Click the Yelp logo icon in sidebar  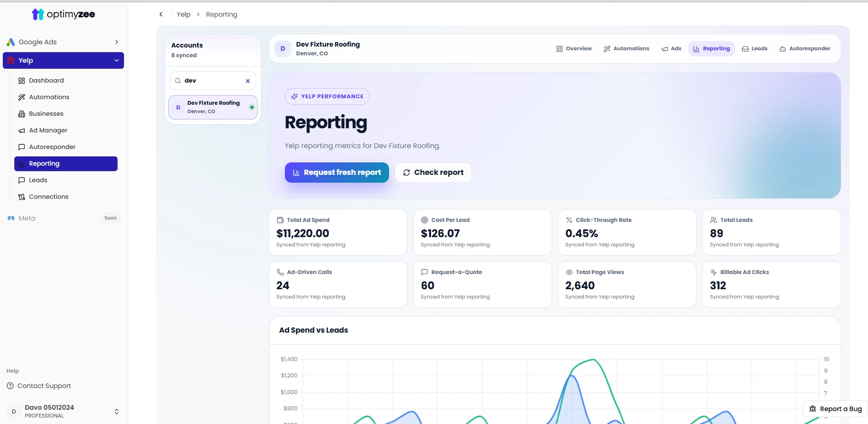point(11,60)
